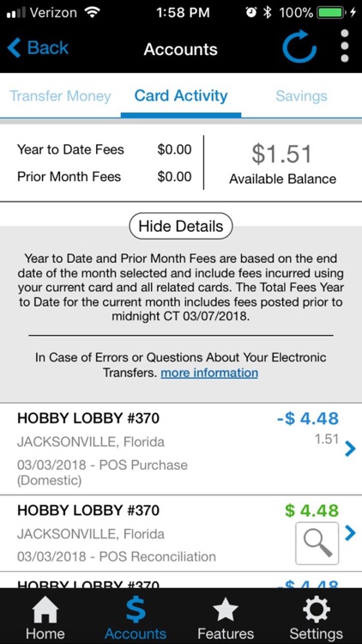Switch to the Savings tab

coord(302,96)
